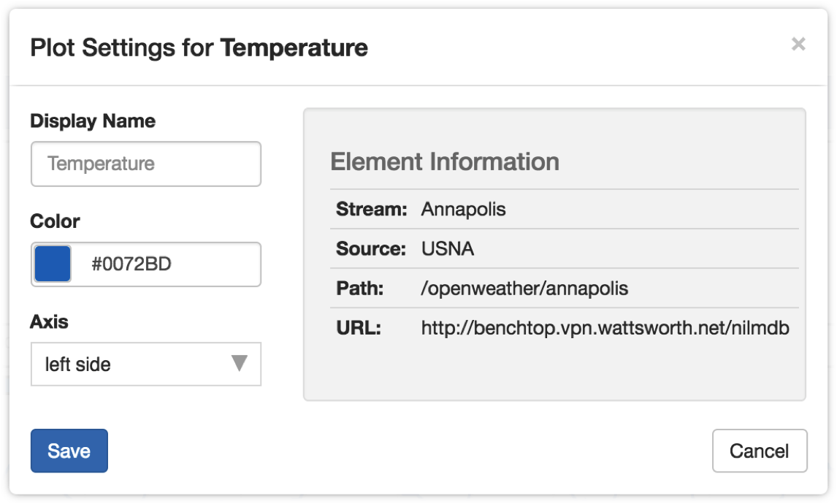Viewport: 837px width, 504px height.
Task: Click the Axis field label
Action: [49, 321]
